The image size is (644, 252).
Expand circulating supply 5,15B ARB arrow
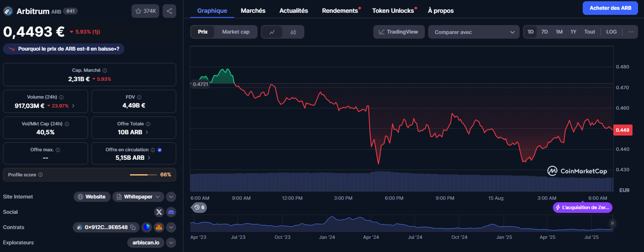point(149,158)
